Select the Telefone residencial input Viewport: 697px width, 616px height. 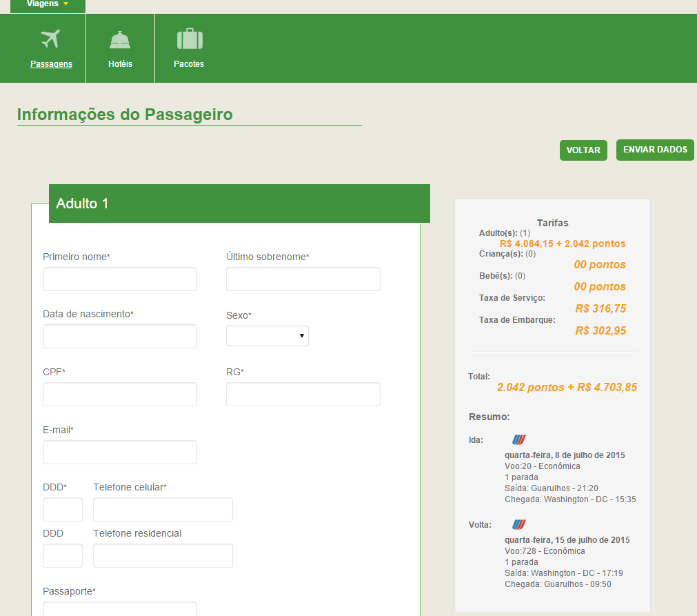click(163, 556)
